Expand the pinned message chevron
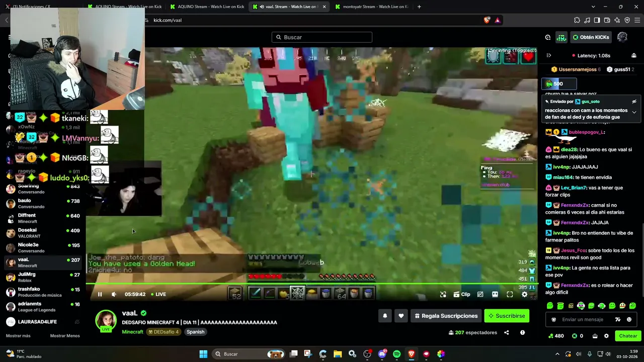 point(634,112)
